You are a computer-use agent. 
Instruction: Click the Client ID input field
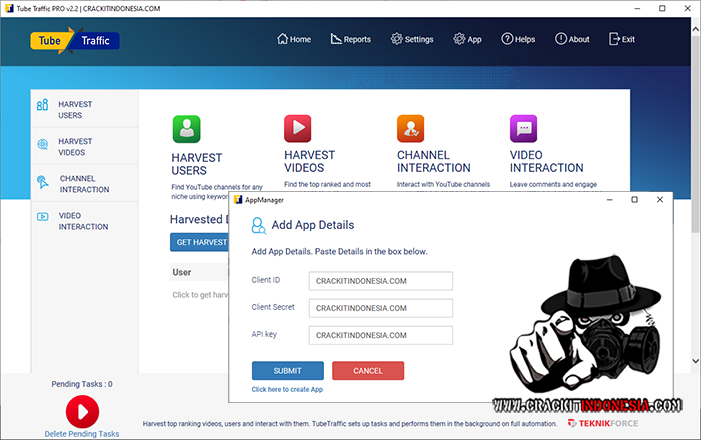(380, 281)
